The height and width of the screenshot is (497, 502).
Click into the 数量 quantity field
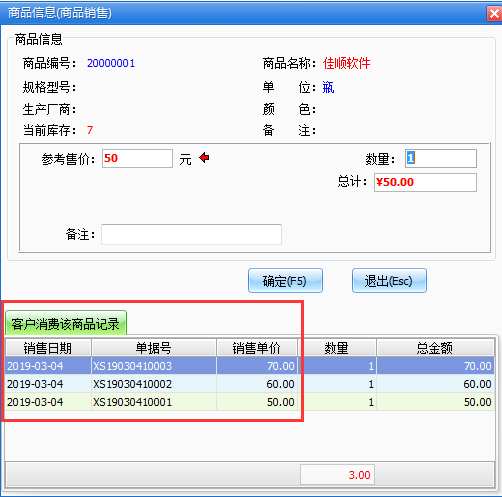(441, 158)
